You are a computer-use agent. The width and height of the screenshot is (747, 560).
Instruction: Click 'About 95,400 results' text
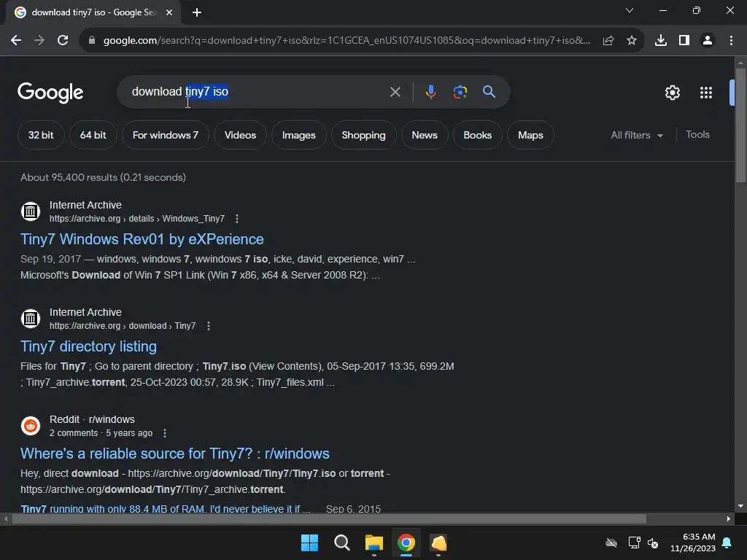click(x=103, y=177)
